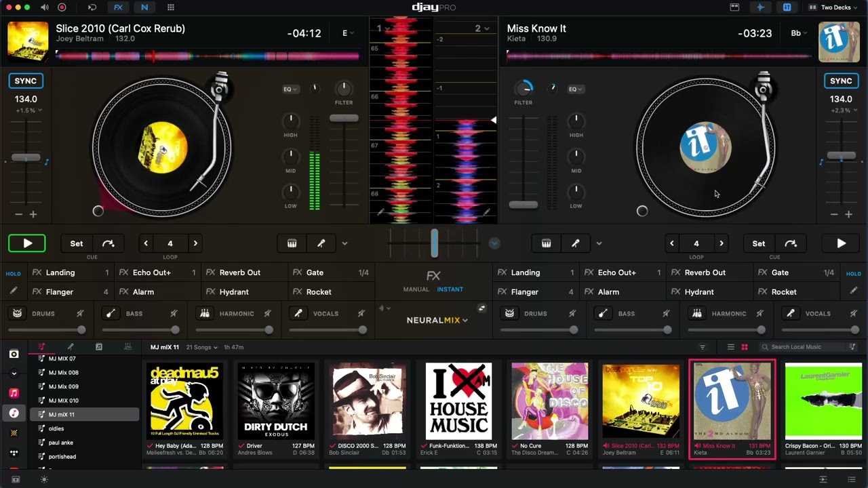Adjust the crossfader slider

434,243
